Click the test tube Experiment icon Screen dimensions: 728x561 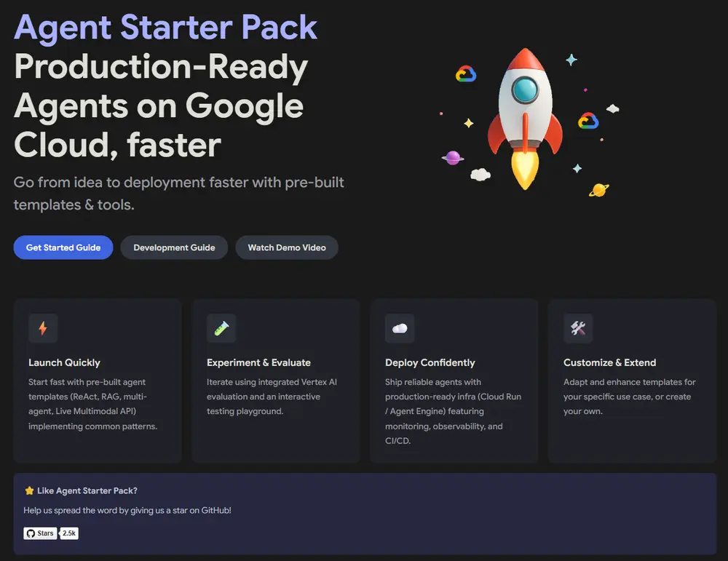tap(221, 329)
